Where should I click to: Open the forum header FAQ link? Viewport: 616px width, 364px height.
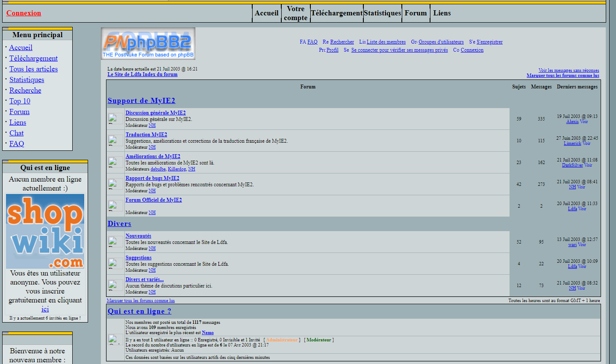(x=312, y=42)
